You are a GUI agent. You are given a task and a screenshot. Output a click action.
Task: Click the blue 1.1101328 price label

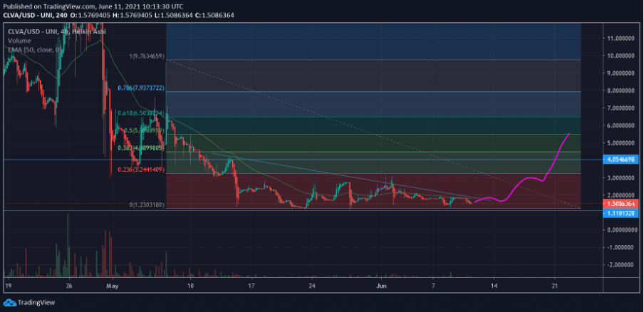coord(622,212)
